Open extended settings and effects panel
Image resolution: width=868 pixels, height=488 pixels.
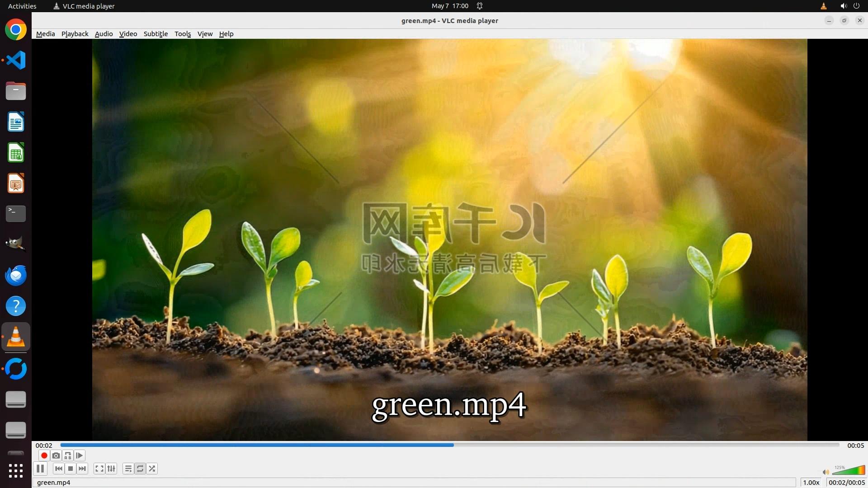(x=111, y=469)
